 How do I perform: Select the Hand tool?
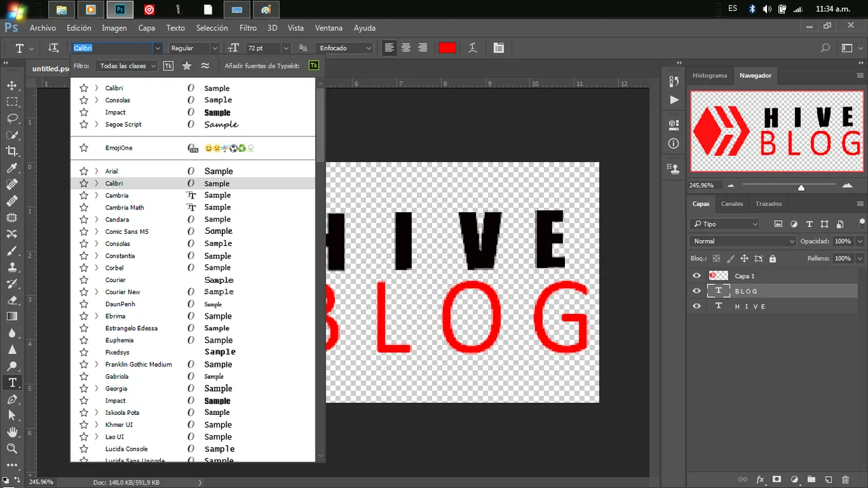12,432
